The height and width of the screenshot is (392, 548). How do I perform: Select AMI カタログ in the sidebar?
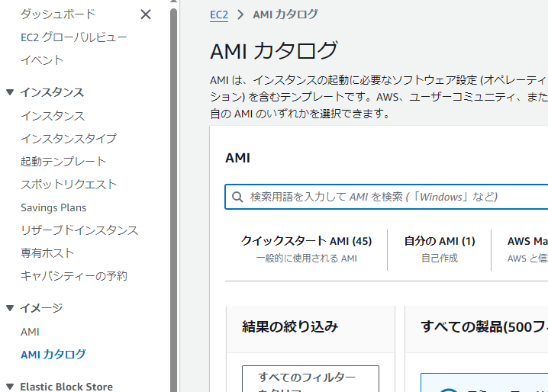[53, 355]
